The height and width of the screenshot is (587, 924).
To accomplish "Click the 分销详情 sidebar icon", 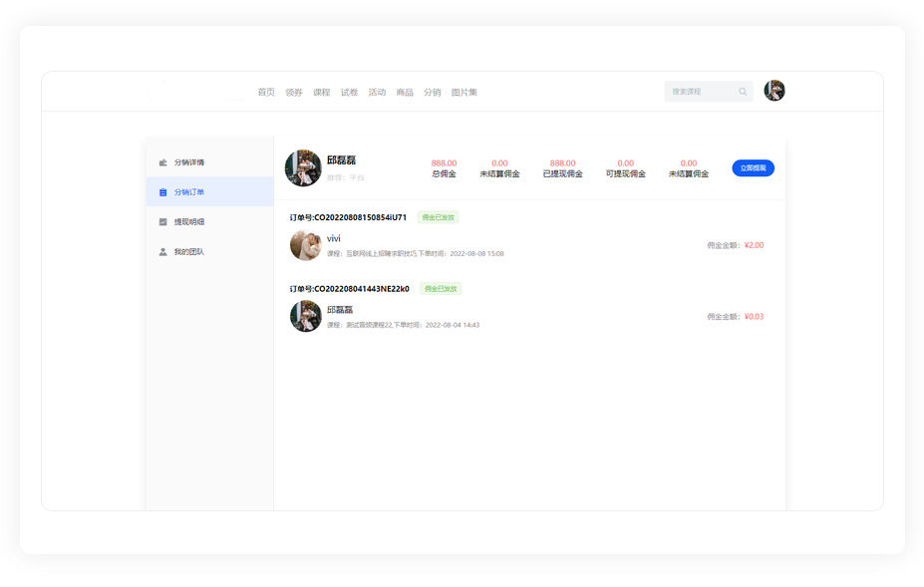I will tap(163, 162).
